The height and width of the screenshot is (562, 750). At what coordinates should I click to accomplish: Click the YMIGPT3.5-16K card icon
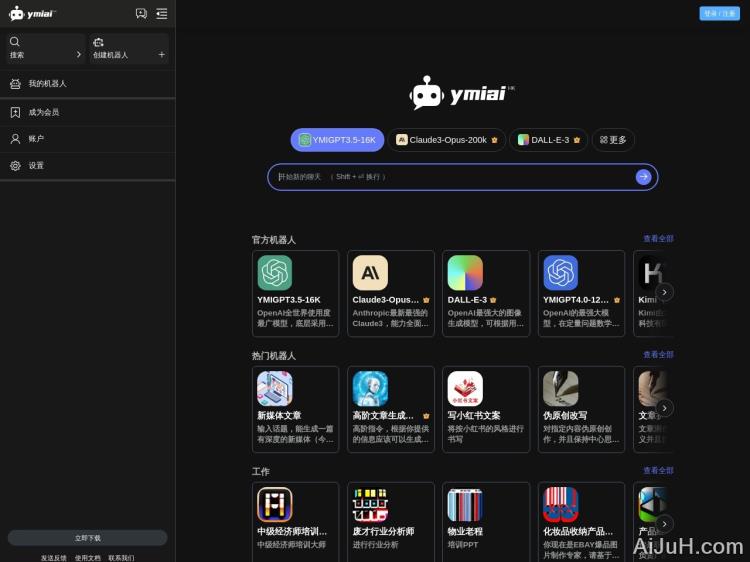(x=275, y=273)
